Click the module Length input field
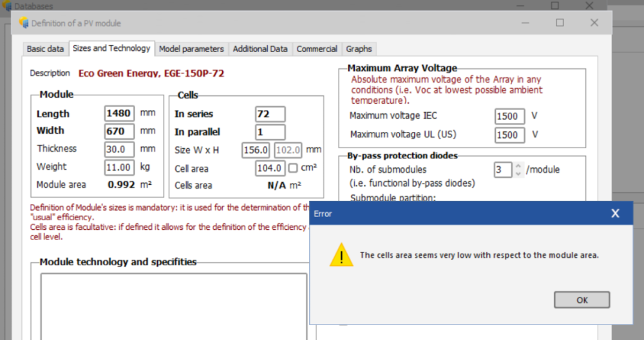The height and width of the screenshot is (340, 644). [119, 113]
